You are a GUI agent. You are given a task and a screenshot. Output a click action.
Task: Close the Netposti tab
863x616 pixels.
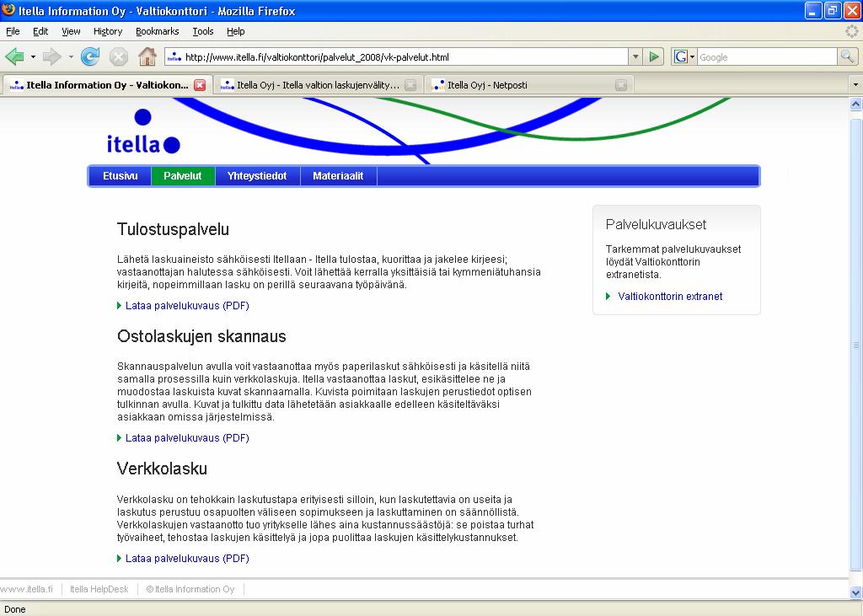pos(621,85)
